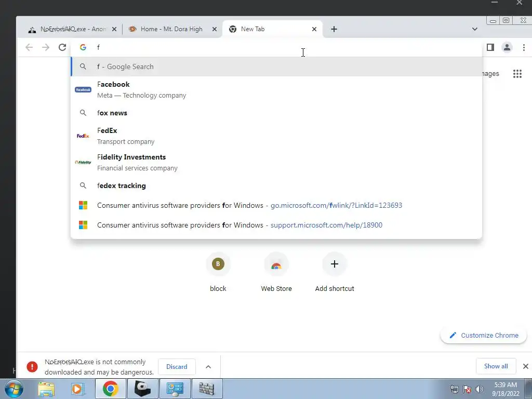Open go.microsoft.com fwlink antivirus suggestion
Image resolution: width=532 pixels, height=399 pixels.
coord(276,205)
